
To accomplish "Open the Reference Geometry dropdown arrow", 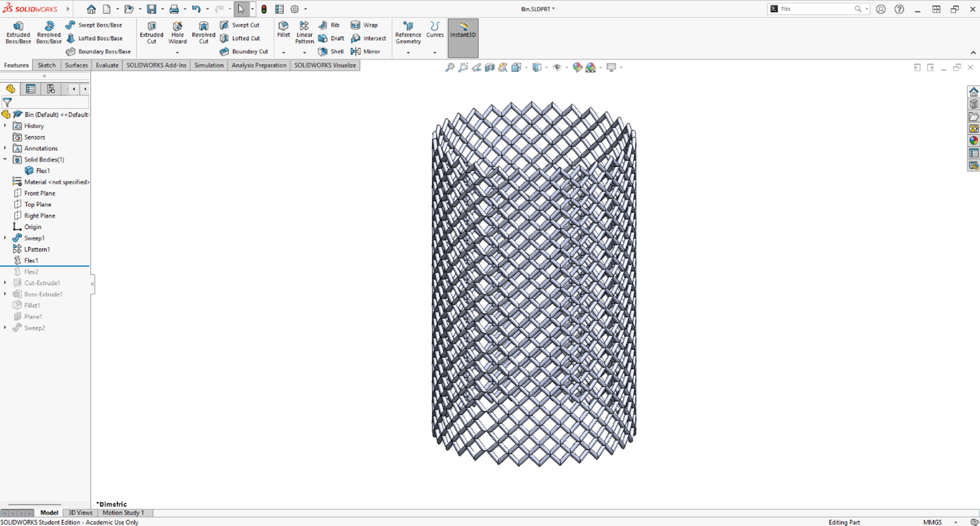I will (x=408, y=53).
